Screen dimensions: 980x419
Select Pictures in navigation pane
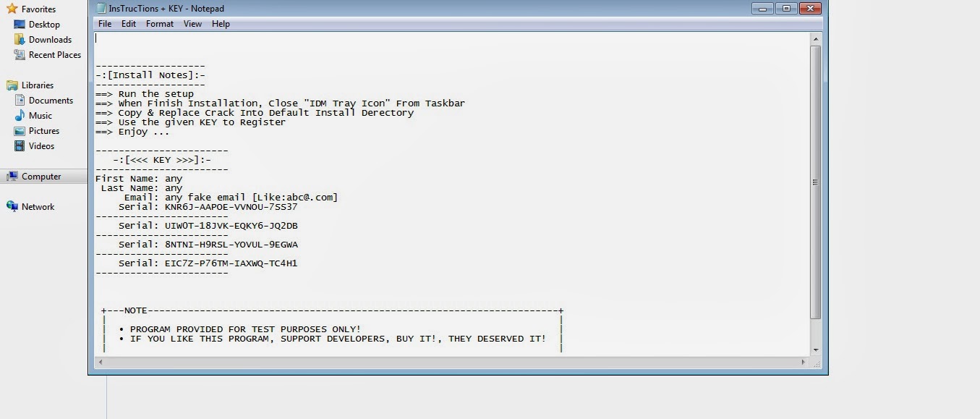click(x=44, y=131)
